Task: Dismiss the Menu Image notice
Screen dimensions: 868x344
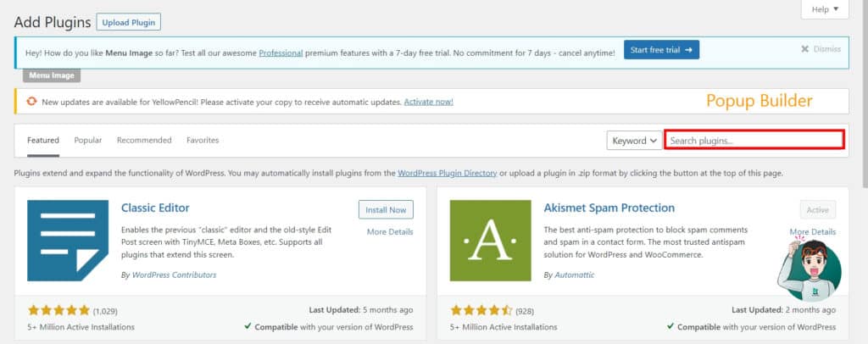Action: point(821,49)
